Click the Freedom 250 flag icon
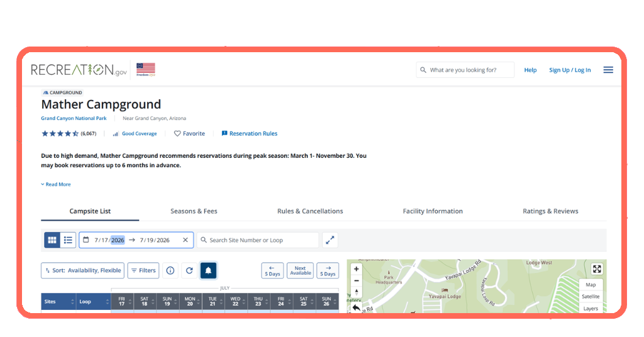Viewport: 644px width, 337px height. point(146,69)
